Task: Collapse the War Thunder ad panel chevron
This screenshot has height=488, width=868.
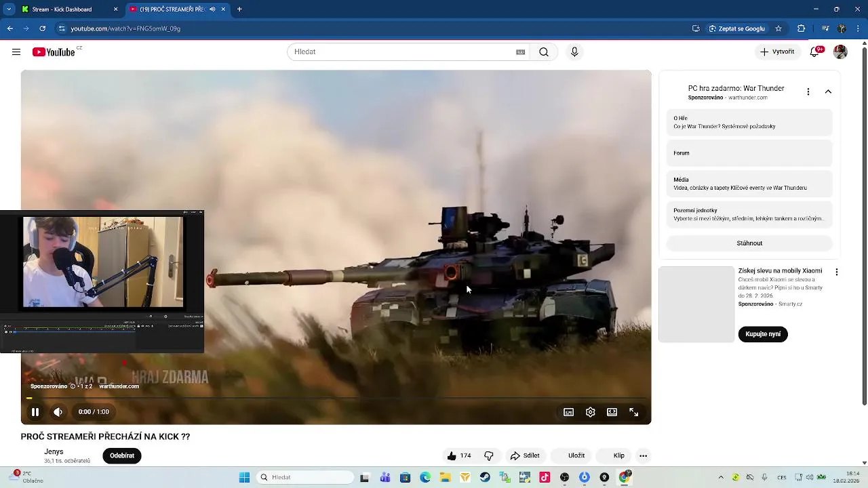Action: pos(828,91)
